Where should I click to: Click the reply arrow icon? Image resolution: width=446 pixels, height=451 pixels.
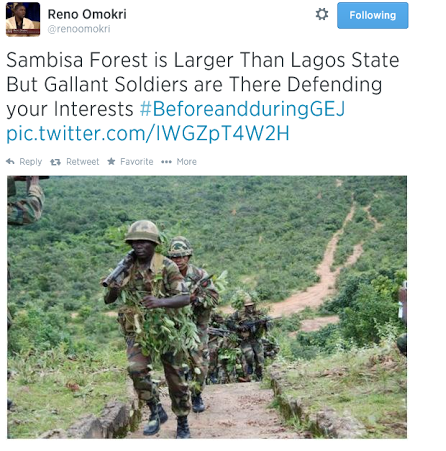click(10, 162)
